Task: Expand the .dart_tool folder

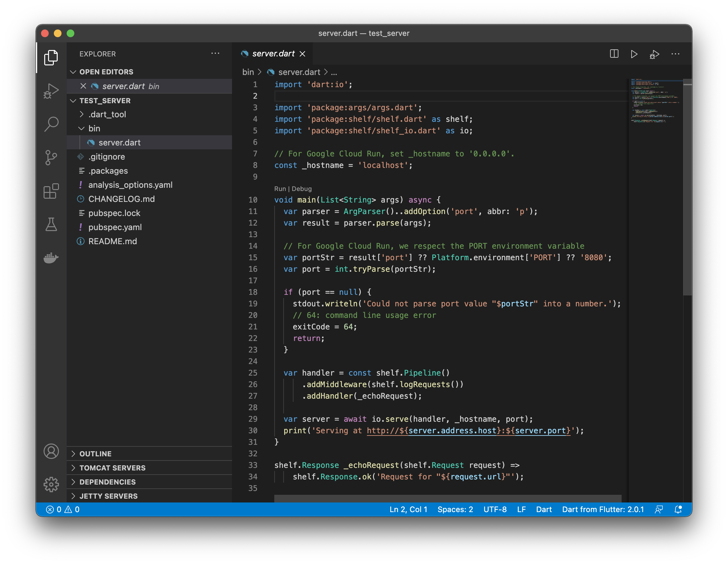Action: [x=150, y=114]
